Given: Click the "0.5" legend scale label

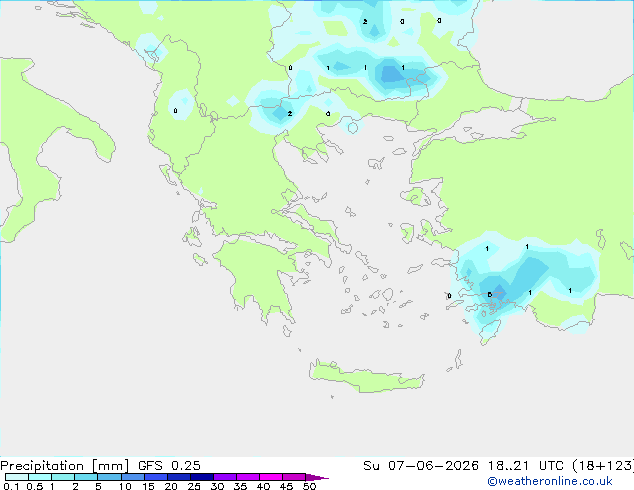Looking at the screenshot, I should coord(34,486).
